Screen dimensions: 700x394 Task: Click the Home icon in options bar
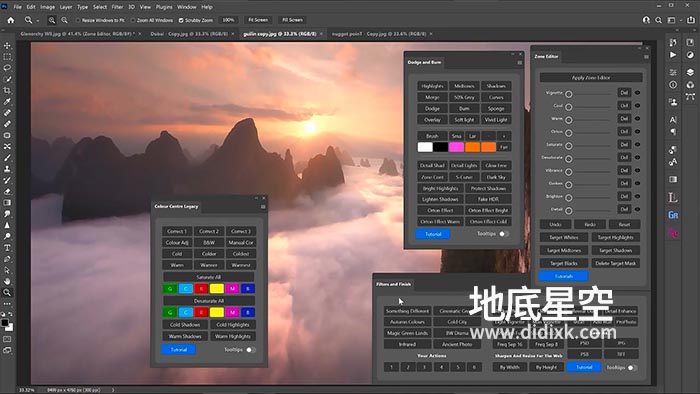tap(11, 20)
